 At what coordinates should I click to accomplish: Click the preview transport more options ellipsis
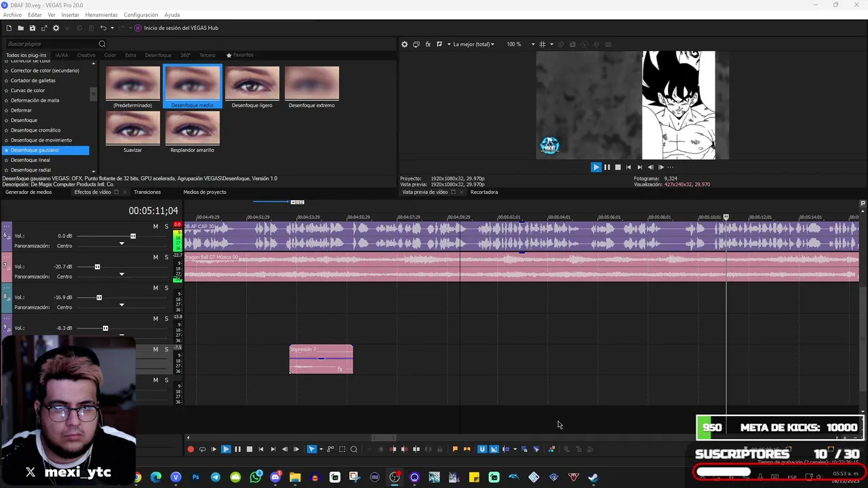click(671, 167)
